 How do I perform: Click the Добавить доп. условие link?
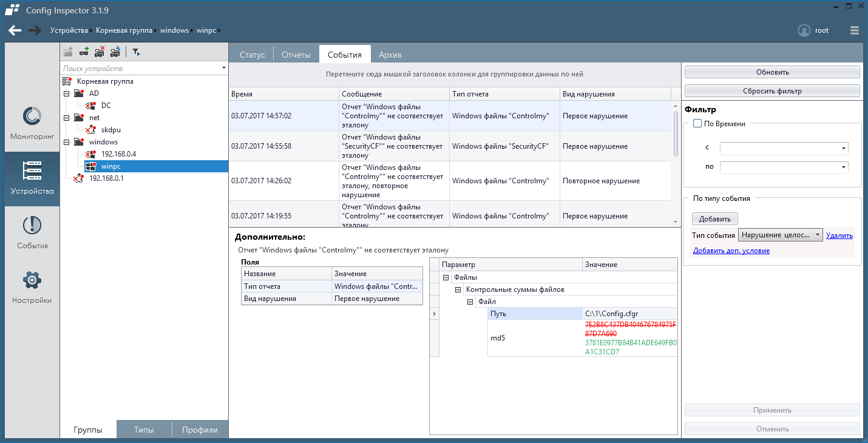pyautogui.click(x=731, y=251)
